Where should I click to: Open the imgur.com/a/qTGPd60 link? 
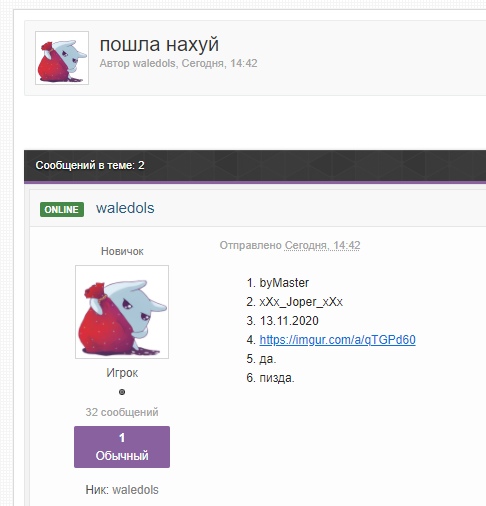(337, 340)
